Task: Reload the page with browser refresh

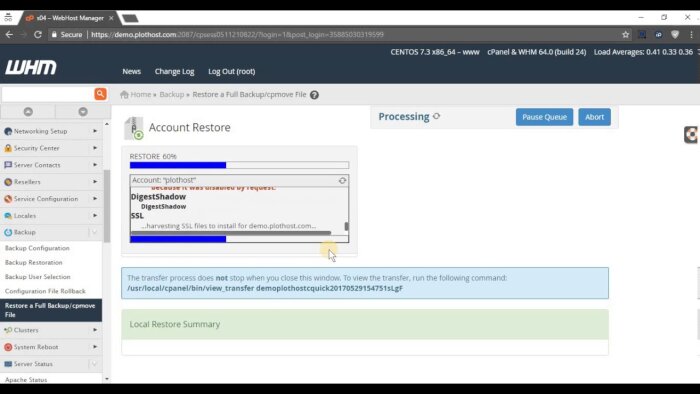Action: coord(38,34)
